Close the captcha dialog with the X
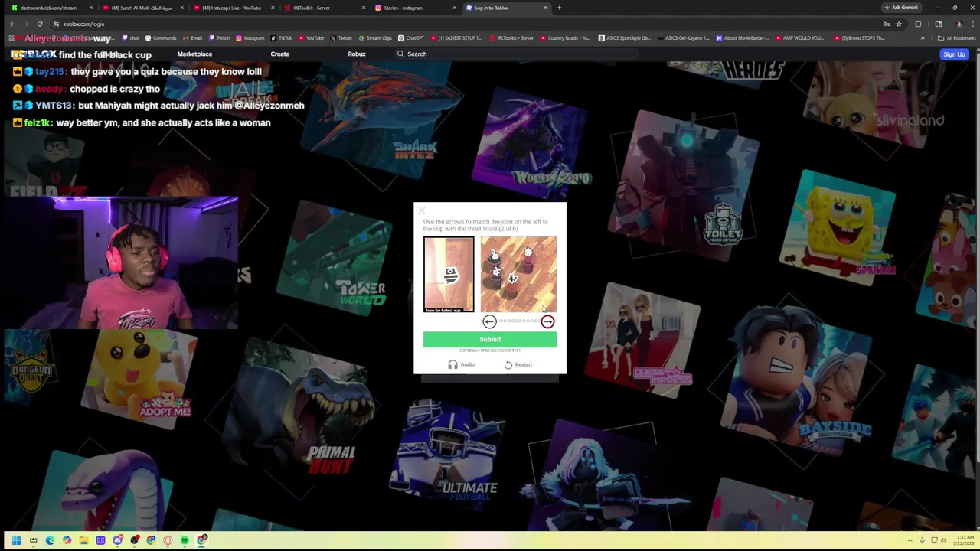This screenshot has width=980, height=551. click(x=422, y=210)
